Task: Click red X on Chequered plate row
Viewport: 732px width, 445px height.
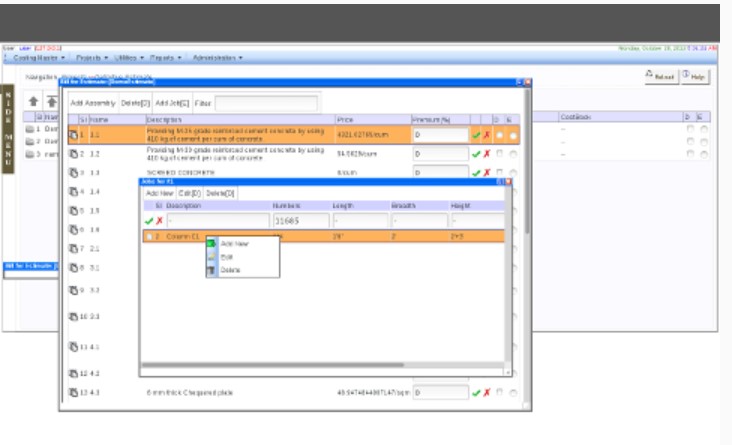Action: [x=486, y=393]
